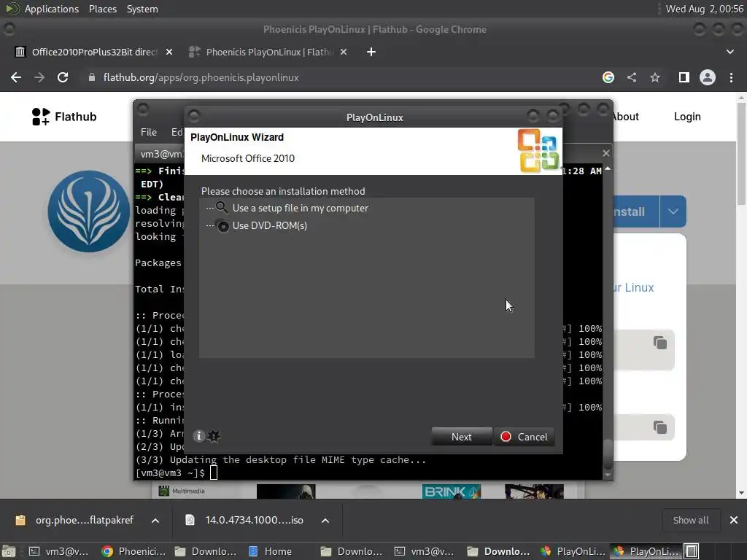747x560 pixels.
Task: Open a new Chrome tab
Action: (x=371, y=52)
